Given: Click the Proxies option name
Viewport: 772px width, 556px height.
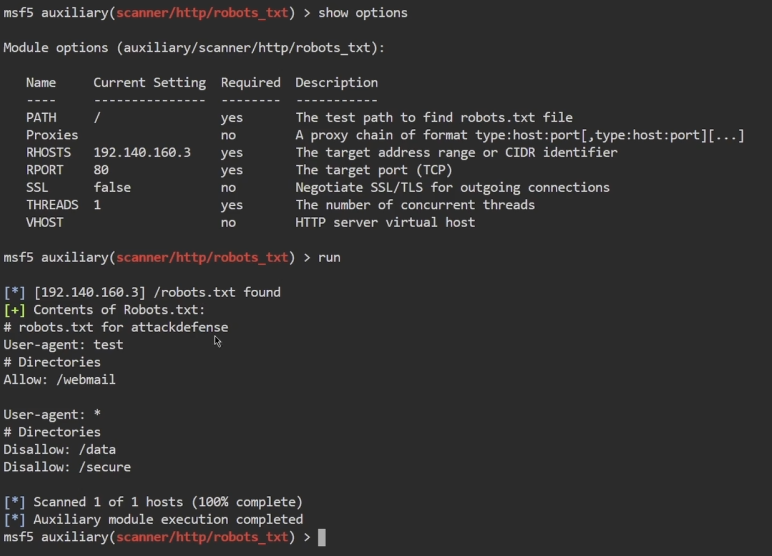Looking at the screenshot, I should coord(52,135).
